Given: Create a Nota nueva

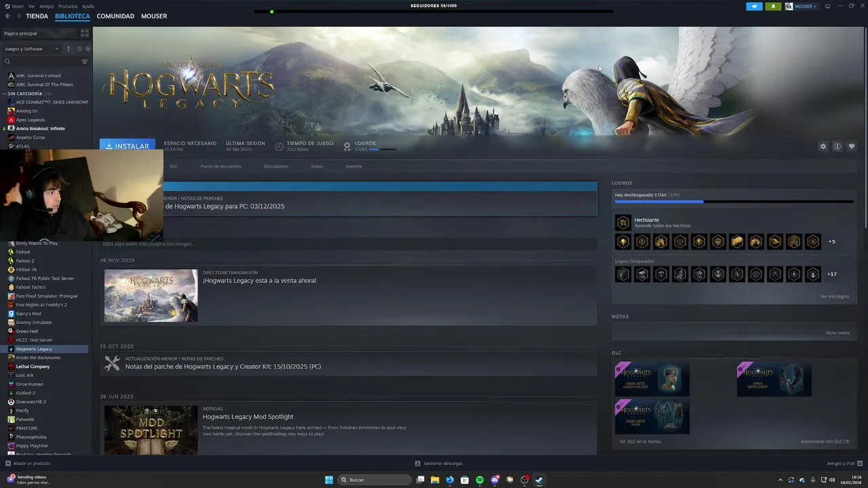Looking at the screenshot, I should coord(837,333).
